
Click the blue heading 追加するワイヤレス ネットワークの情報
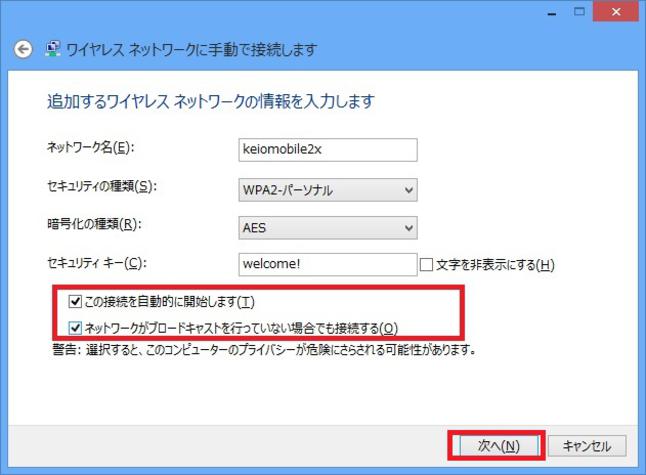click(211, 102)
